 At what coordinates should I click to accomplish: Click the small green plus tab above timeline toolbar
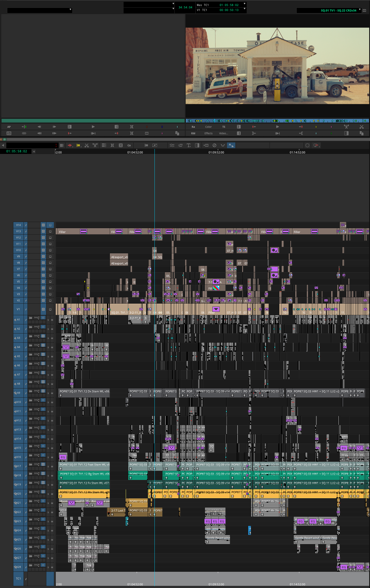4,140
